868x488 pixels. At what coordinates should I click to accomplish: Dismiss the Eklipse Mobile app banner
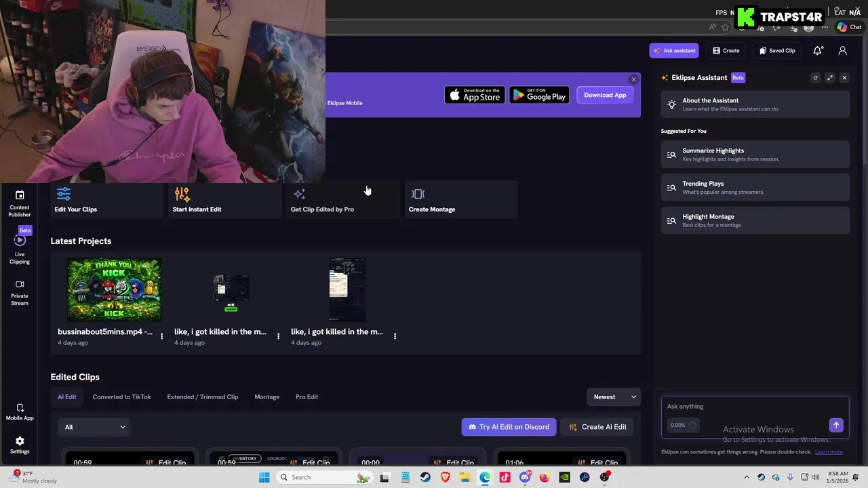click(x=633, y=79)
